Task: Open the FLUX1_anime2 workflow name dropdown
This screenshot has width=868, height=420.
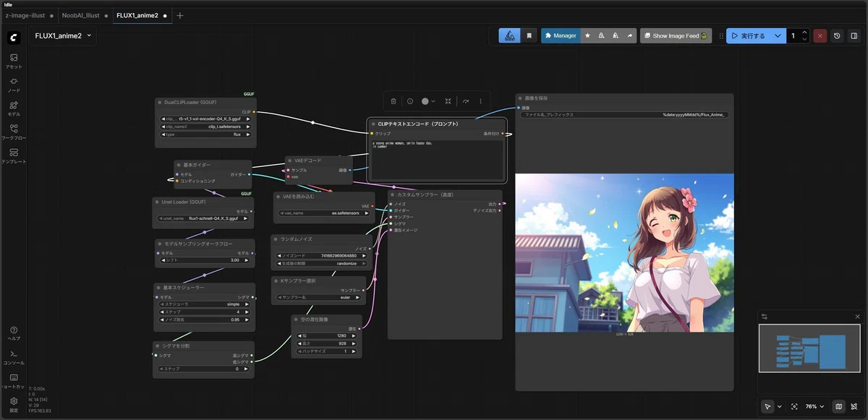Action: tap(62, 35)
